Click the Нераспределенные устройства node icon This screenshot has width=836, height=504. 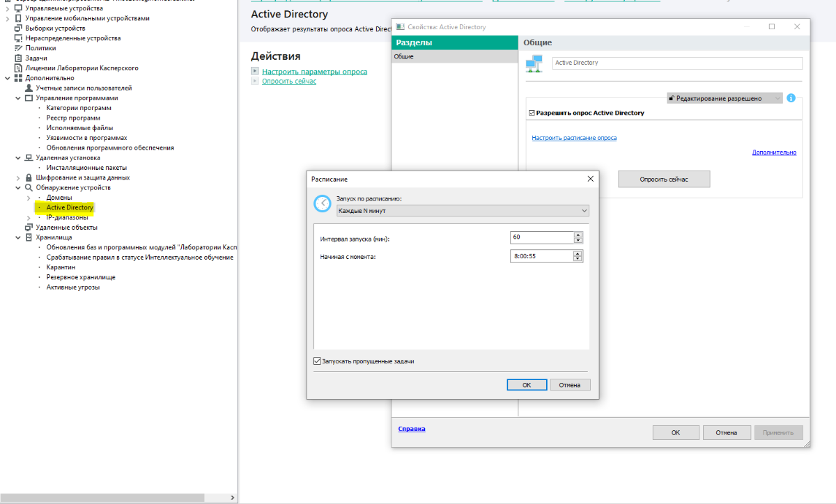[x=18, y=38]
